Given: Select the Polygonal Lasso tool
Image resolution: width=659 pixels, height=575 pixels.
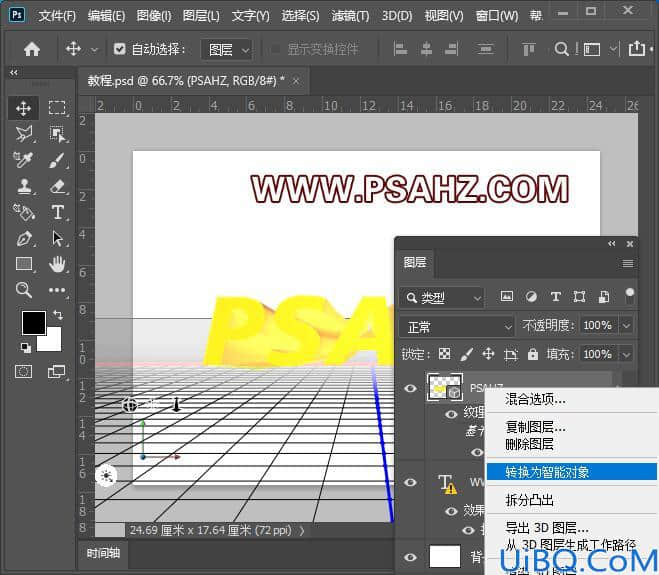Looking at the screenshot, I should point(23,134).
